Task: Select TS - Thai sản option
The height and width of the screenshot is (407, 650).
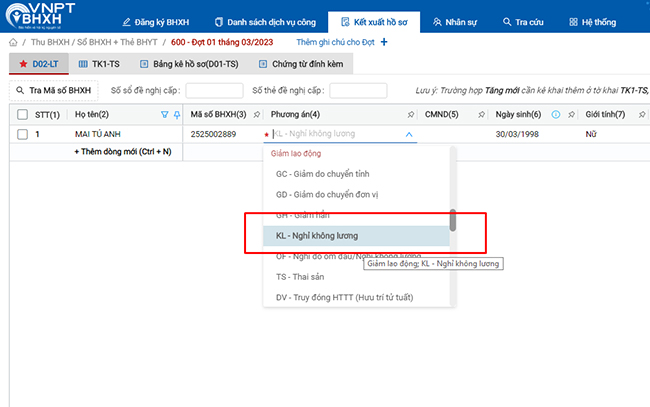Action: point(357,277)
